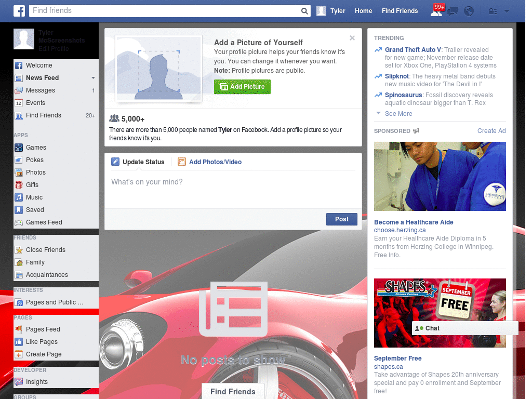Click the Sponsored megaphone icon
Image resolution: width=532 pixels, height=399 pixels.
416,130
